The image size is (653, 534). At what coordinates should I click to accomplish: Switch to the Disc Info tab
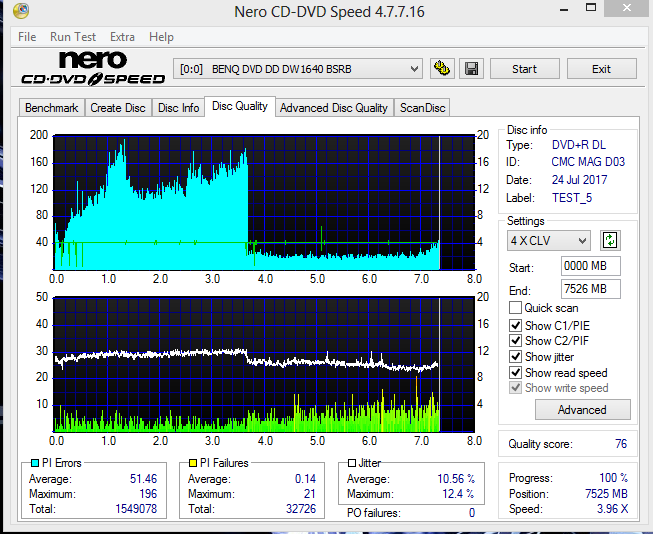(x=179, y=108)
